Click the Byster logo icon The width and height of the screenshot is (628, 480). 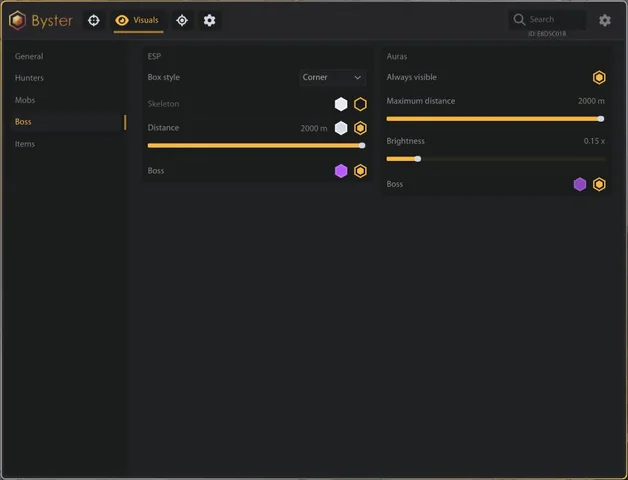(x=18, y=20)
